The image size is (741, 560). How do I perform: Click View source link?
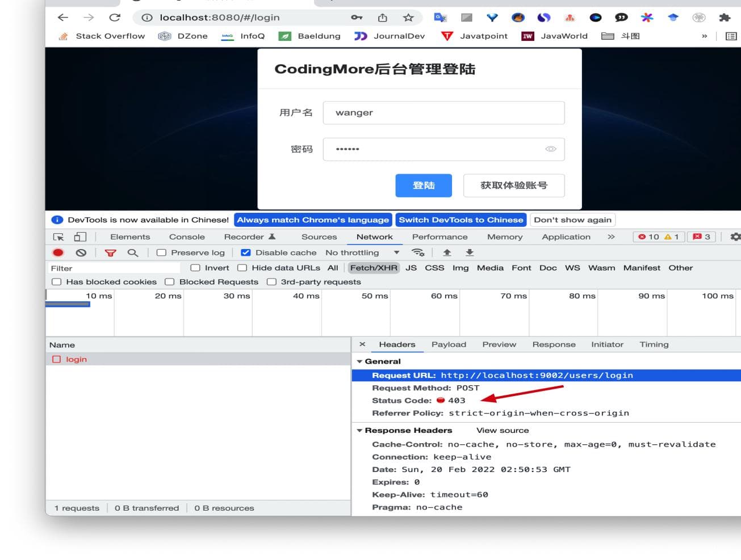(503, 431)
